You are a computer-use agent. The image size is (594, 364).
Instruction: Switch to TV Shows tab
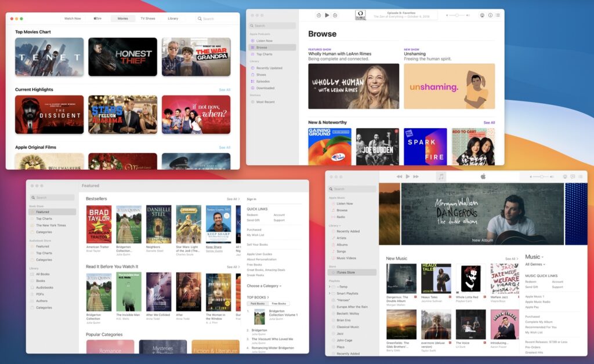148,19
